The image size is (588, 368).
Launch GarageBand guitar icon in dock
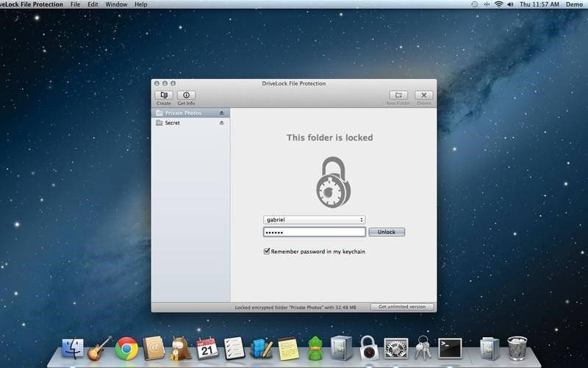(99, 348)
